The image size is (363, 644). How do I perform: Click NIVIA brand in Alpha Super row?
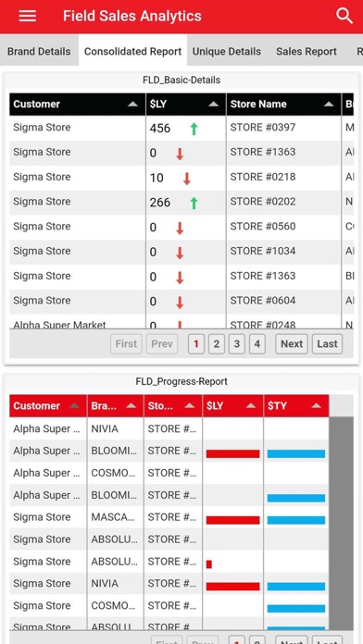[x=105, y=428]
